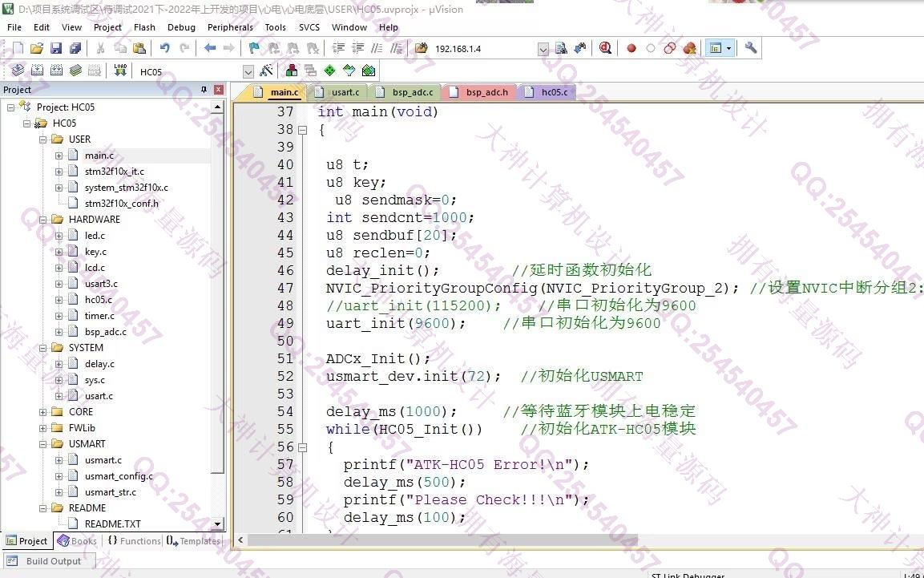Paste from clipboard icon
Image resolution: width=924 pixels, height=578 pixels.
click(139, 48)
